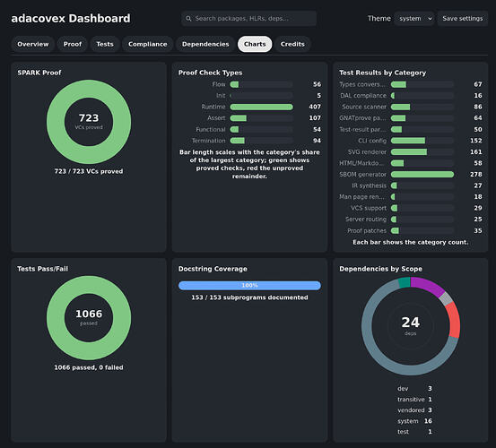Image resolution: width=496 pixels, height=448 pixels.
Task: Click '153 / 153 subprograms documented' text
Action: [249, 297]
